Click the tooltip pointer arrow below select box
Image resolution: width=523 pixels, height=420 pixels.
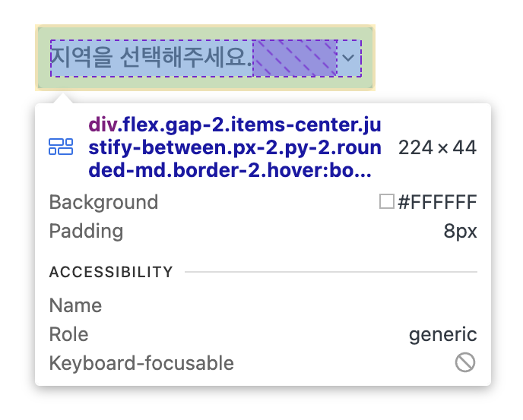[62, 99]
